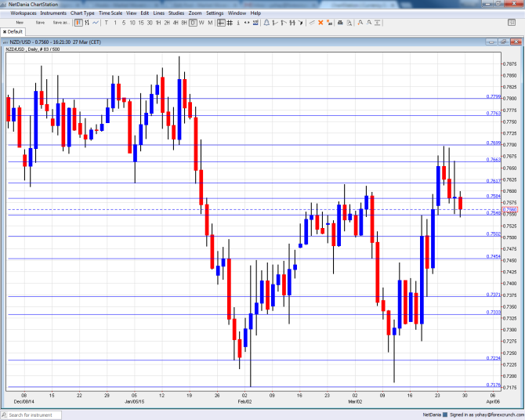
Task: Click the first order flag tool icon
Action: point(275,23)
